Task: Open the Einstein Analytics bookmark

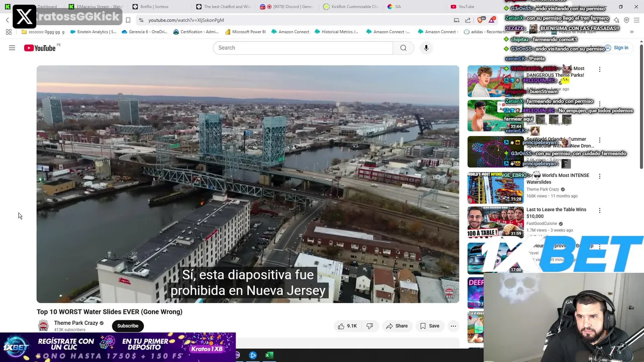Action: [x=94, y=32]
